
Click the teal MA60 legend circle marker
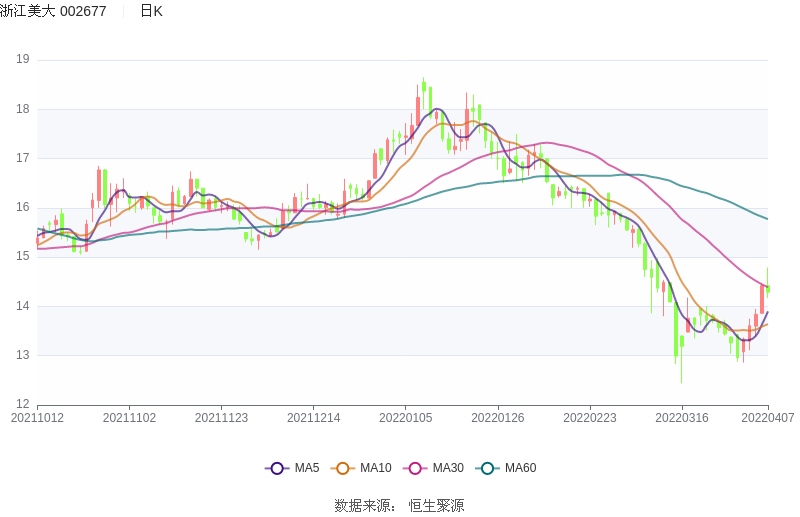[x=488, y=468]
